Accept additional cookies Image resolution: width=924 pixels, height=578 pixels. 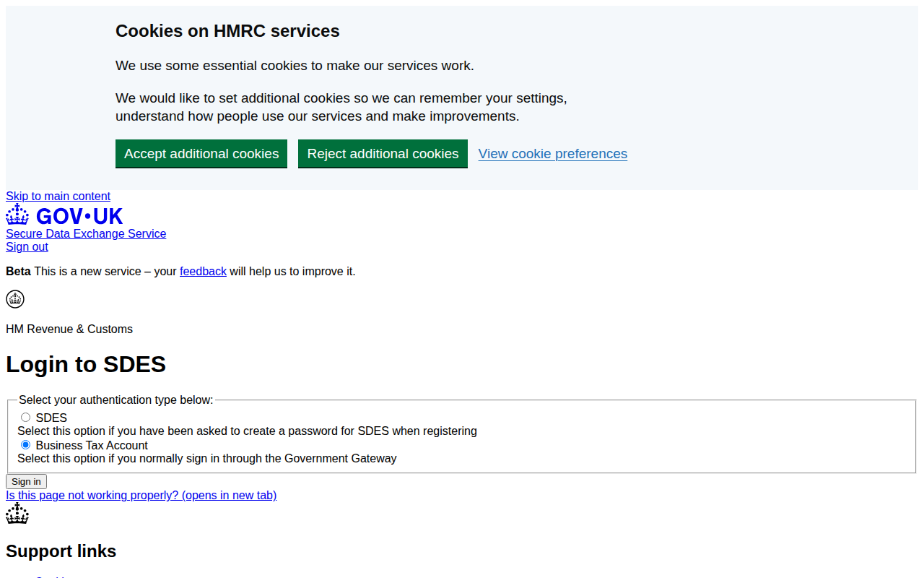(x=201, y=153)
